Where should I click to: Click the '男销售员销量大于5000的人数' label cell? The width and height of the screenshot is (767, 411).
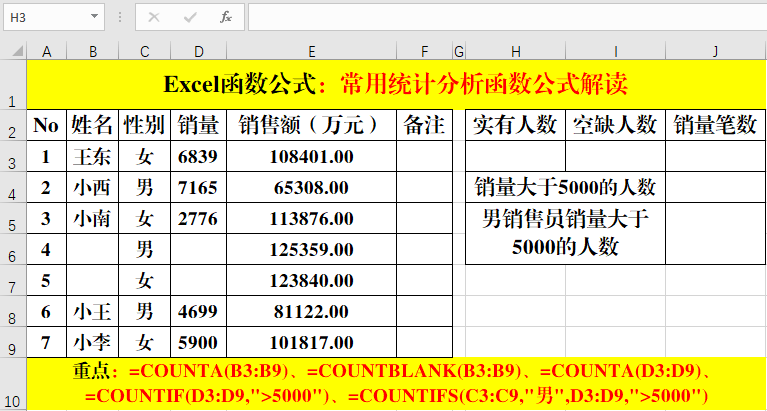(565, 233)
